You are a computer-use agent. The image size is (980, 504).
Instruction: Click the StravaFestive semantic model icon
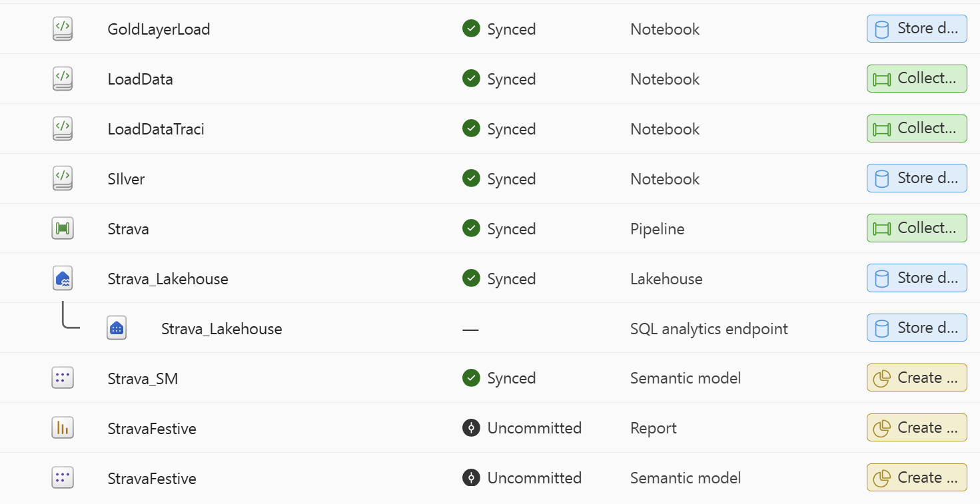[x=63, y=478]
